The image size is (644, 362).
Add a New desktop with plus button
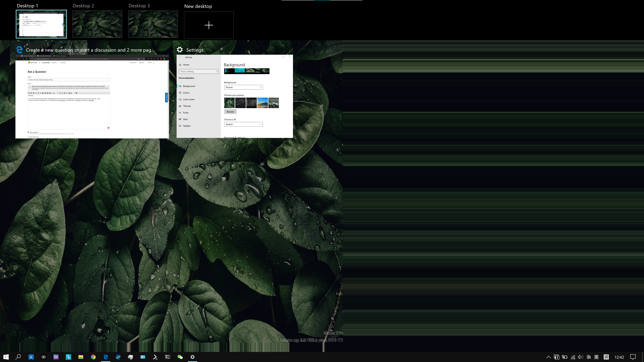209,25
